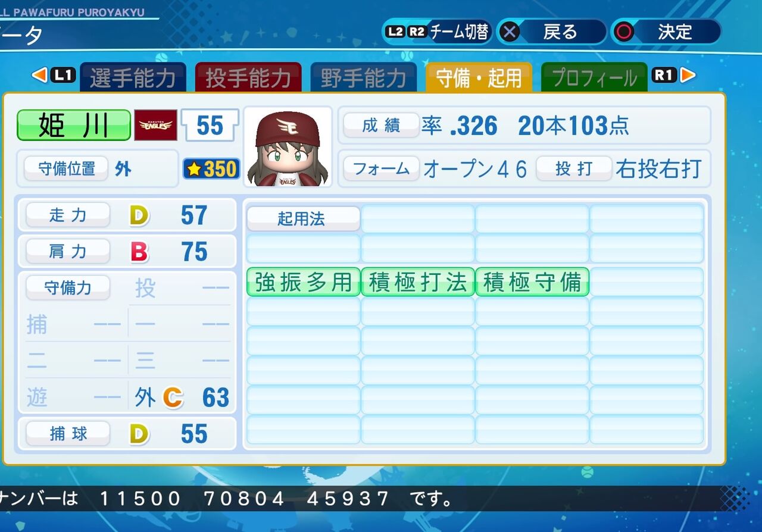
Task: Select the 強振多用 trait tag
Action: click(x=304, y=282)
